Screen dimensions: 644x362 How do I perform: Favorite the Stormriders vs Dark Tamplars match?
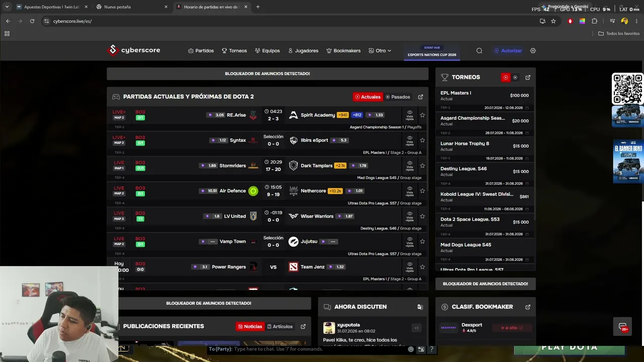[x=422, y=165]
